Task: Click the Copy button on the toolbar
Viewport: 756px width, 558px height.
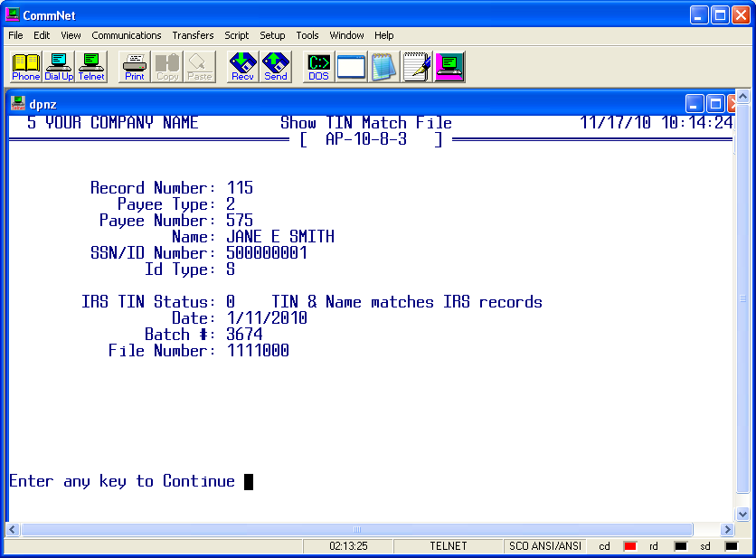Action: tap(167, 65)
